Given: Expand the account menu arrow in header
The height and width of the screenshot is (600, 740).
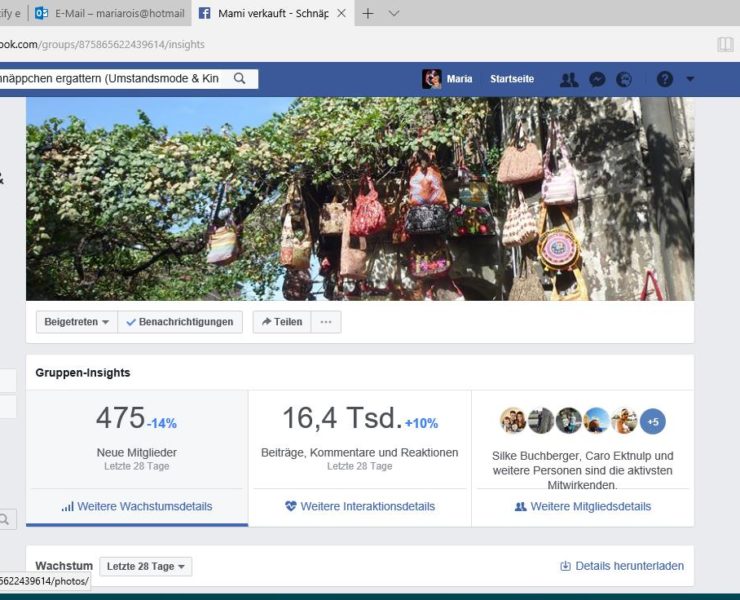Looking at the screenshot, I should click(690, 79).
